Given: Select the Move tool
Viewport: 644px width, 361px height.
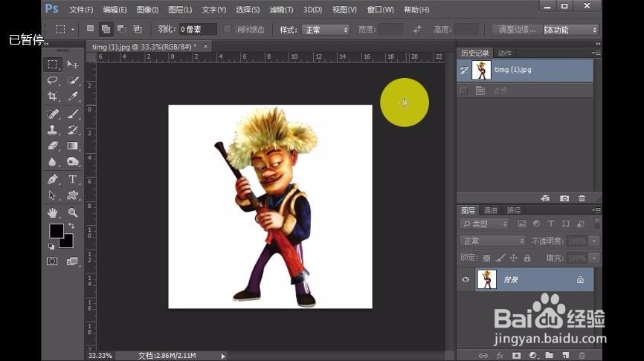Looking at the screenshot, I should tap(73, 65).
